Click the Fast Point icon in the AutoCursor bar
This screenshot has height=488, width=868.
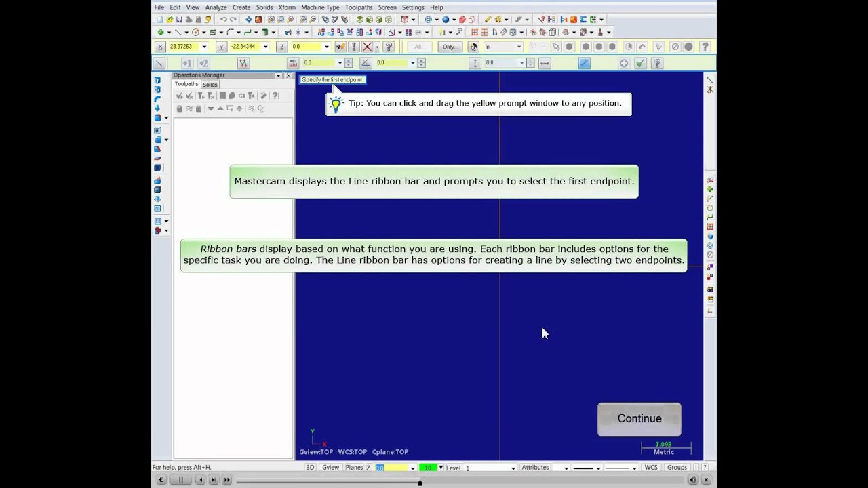click(x=340, y=47)
